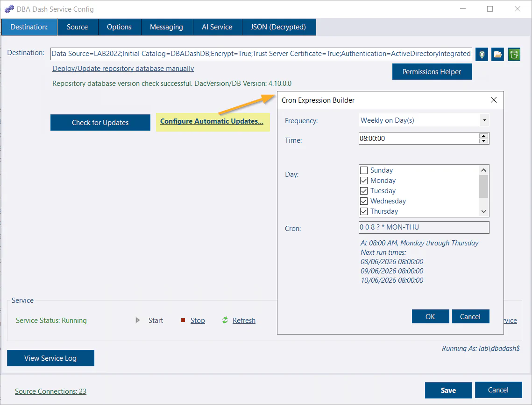Open the Source Connections: 23 link
The width and height of the screenshot is (532, 405).
[x=50, y=391]
